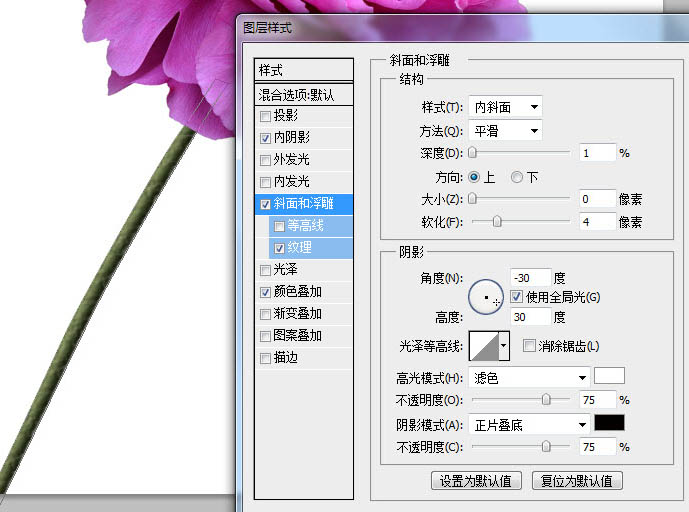Screen dimensions: 689x512
Task: Enable the 消除锯齿 anti-alias checkbox
Action: (529, 346)
